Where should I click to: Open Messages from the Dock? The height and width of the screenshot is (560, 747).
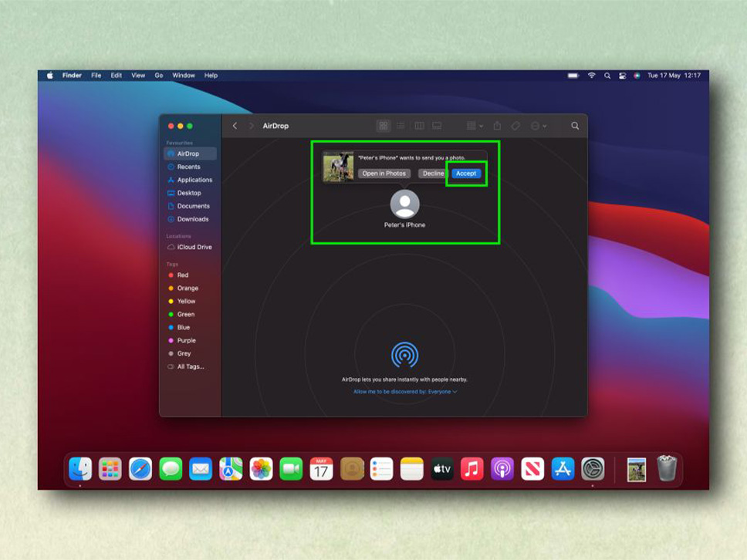(x=171, y=469)
